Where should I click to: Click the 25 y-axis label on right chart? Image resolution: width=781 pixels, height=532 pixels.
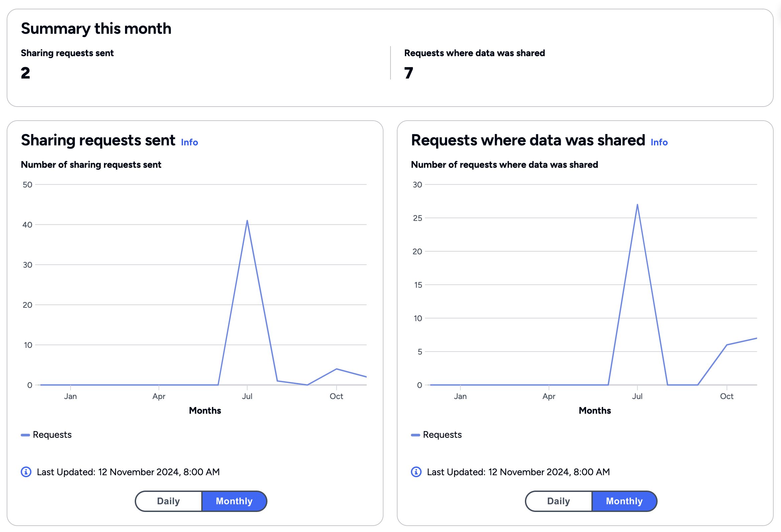(x=417, y=218)
